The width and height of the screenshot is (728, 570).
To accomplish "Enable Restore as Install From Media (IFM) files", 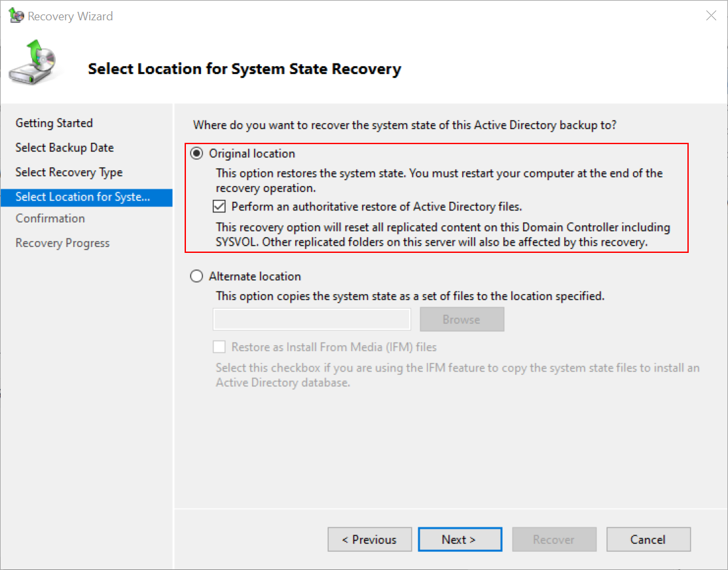I will tap(219, 347).
